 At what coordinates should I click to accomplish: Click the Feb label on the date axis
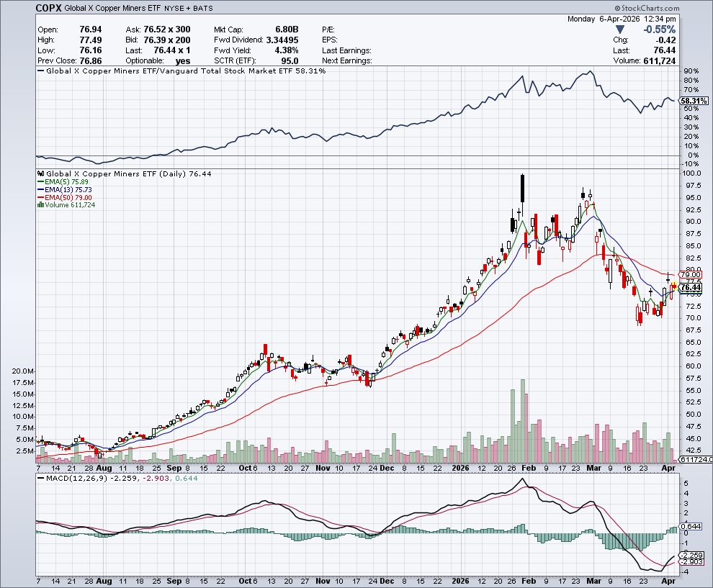tap(529, 468)
